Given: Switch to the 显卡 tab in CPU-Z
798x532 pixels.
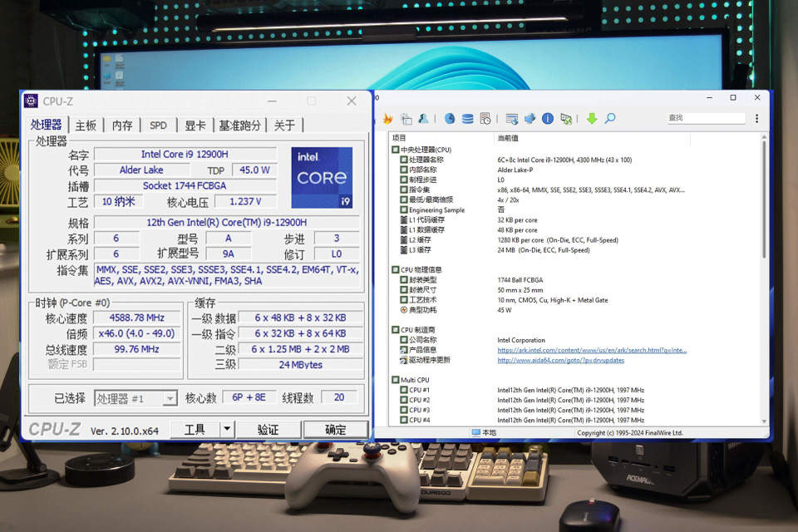Looking at the screenshot, I should [195, 126].
